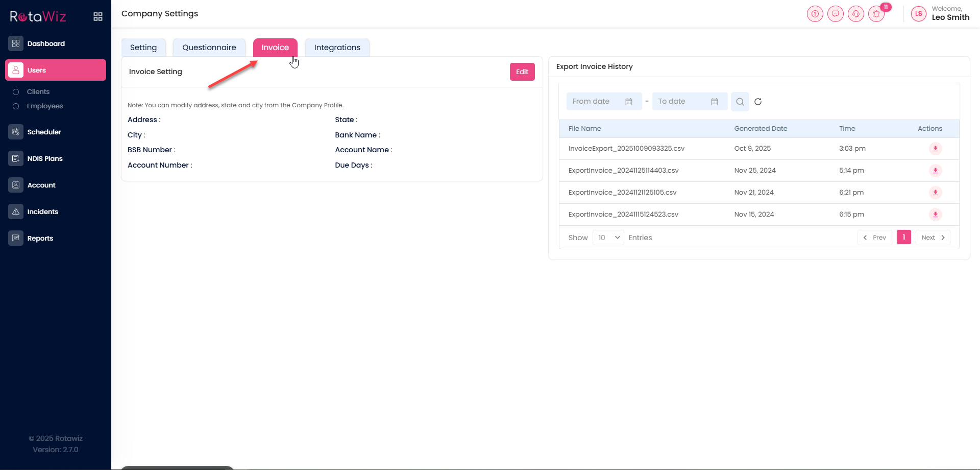Download the Nov 21, 2024 export file
The height and width of the screenshot is (470, 980).
tap(935, 193)
